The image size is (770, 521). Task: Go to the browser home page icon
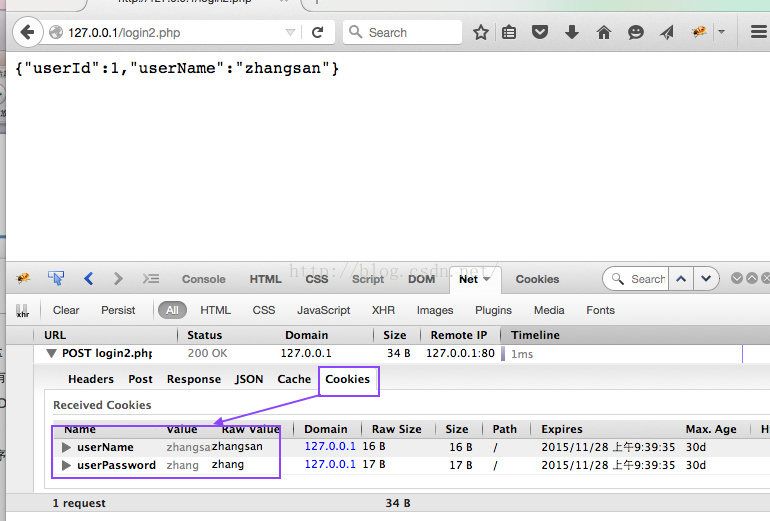604,32
